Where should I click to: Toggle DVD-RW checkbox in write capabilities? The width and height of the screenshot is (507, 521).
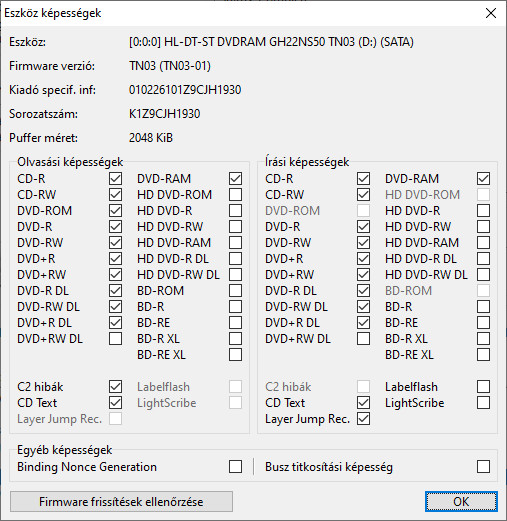[363, 243]
